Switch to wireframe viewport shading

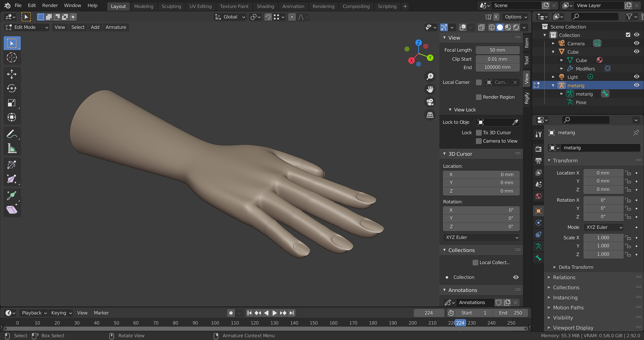point(492,28)
